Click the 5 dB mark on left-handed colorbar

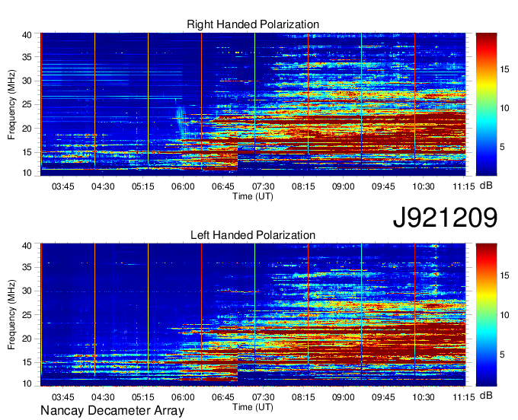coord(502,355)
